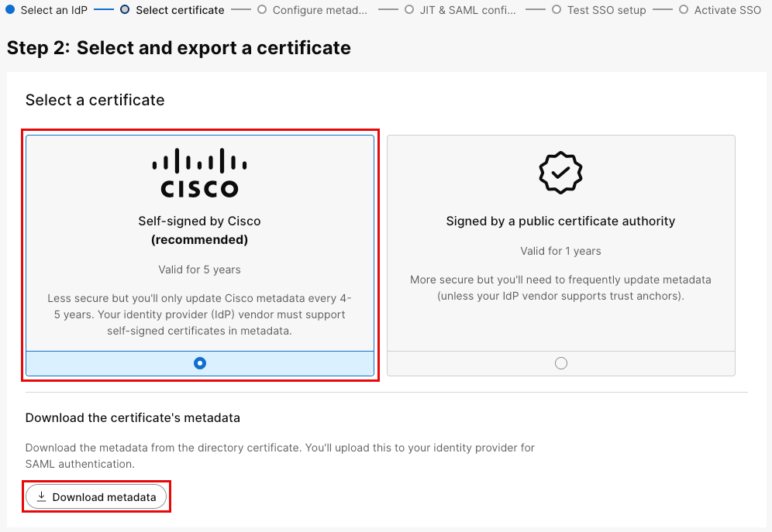Click the Select certificate step label
772x532 pixels.
(180, 10)
